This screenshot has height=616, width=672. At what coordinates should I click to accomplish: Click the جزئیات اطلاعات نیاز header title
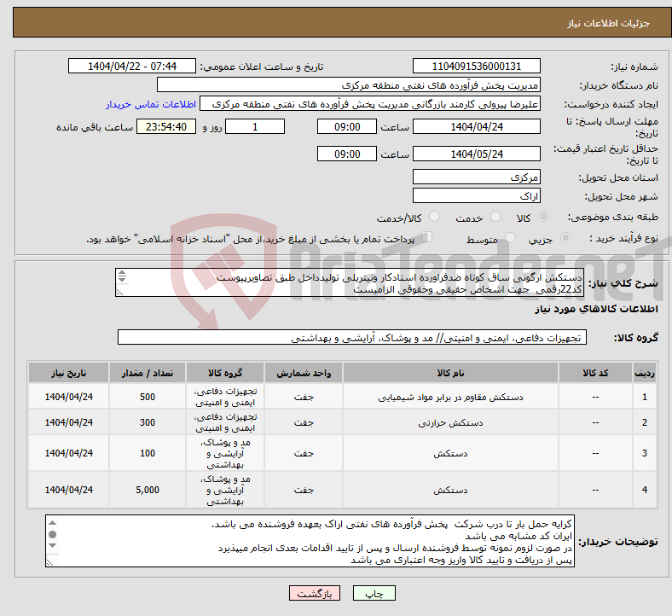click(609, 23)
